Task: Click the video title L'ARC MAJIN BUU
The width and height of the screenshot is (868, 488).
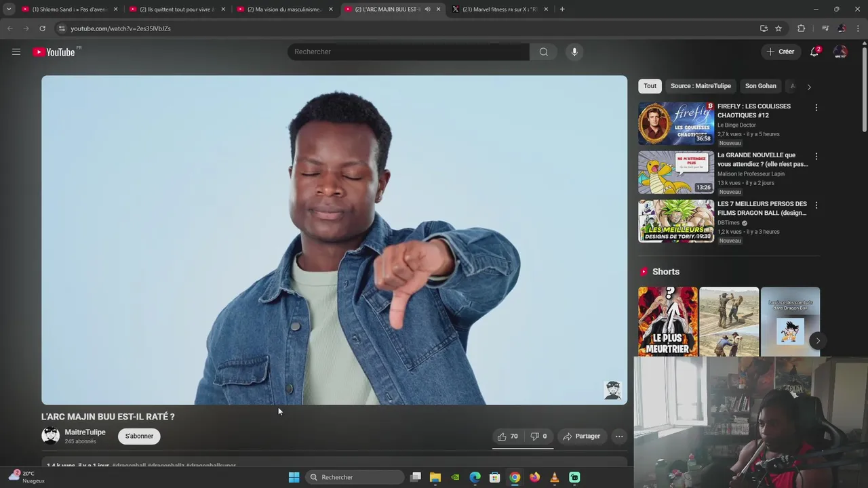Action: (108, 417)
